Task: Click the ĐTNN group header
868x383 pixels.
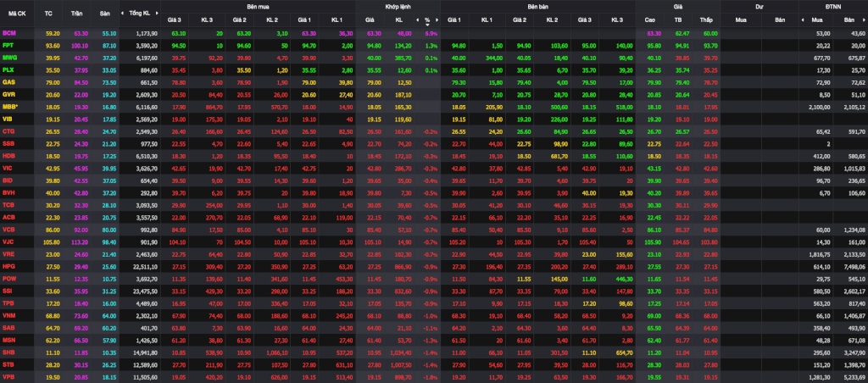Action: point(832,6)
